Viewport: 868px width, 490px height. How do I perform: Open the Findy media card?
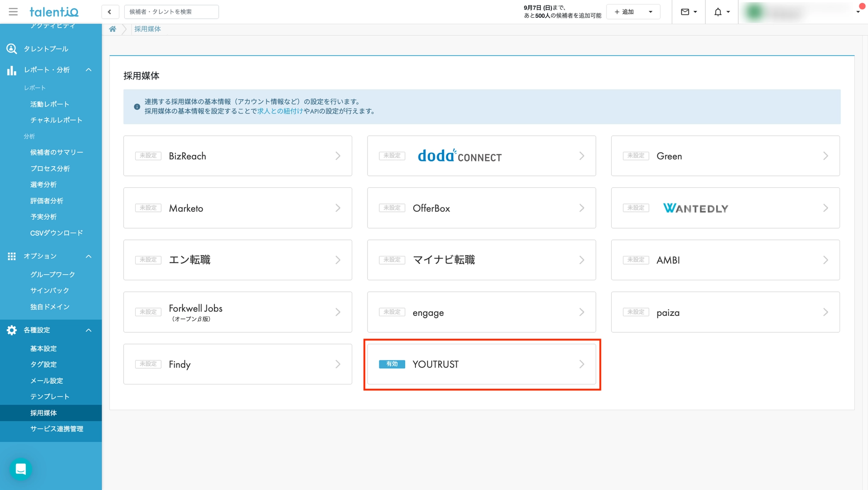tap(238, 364)
